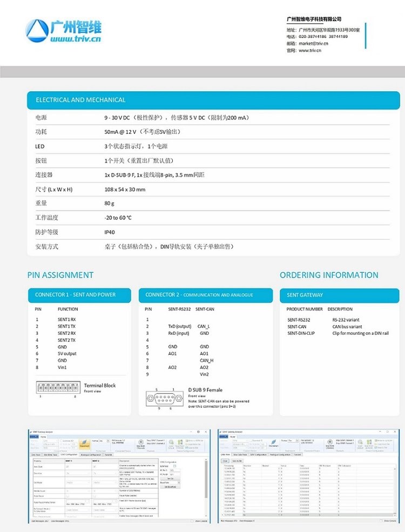Toggle Show Console in Data Trace screenshot

381,521
